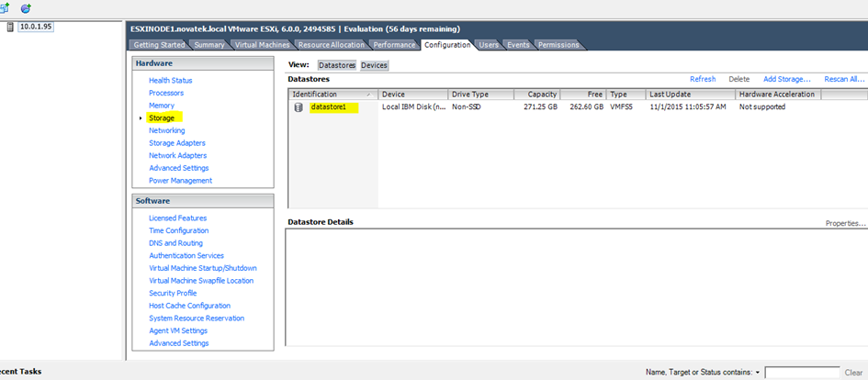Viewport: 868px width, 380px height.
Task: Click the Not supported acceleration cell
Action: pos(762,107)
